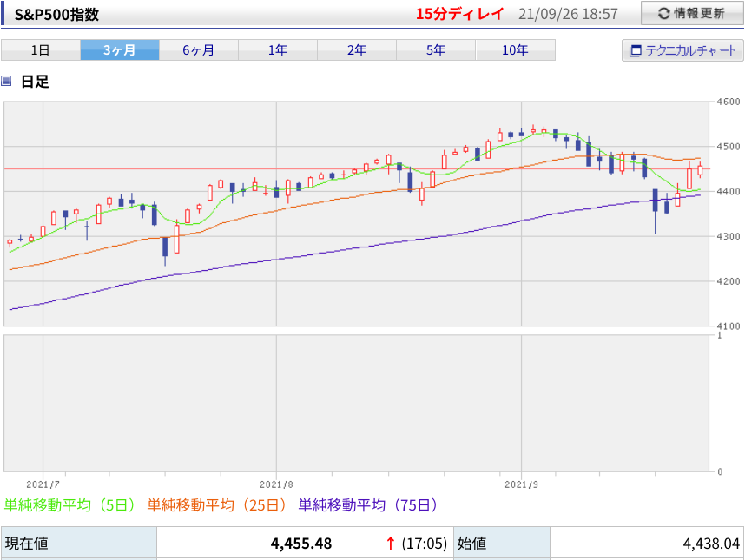Switch to the 2年 chart period
The image size is (745, 560).
coord(357,49)
